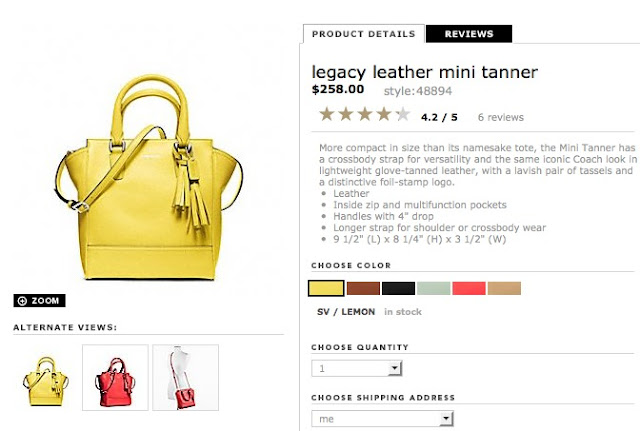Select the lemon yellow color swatch
The width and height of the screenshot is (640, 431).
(x=326, y=289)
